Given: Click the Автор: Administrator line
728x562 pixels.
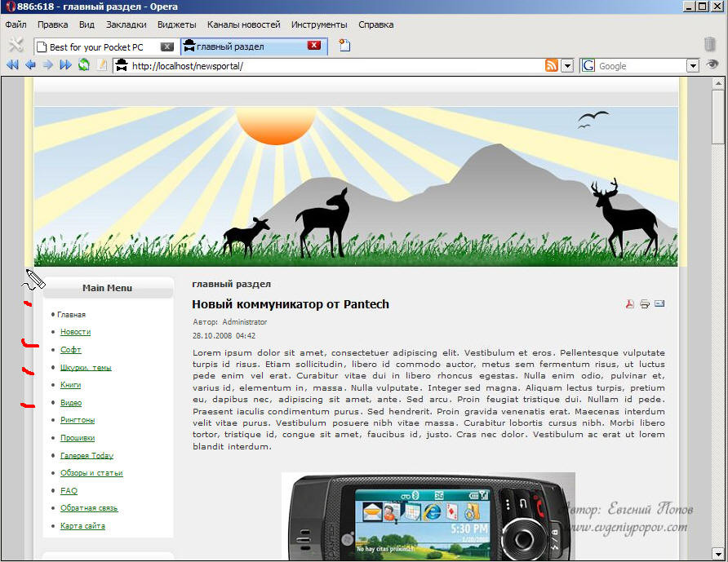Looking at the screenshot, I should (x=230, y=322).
